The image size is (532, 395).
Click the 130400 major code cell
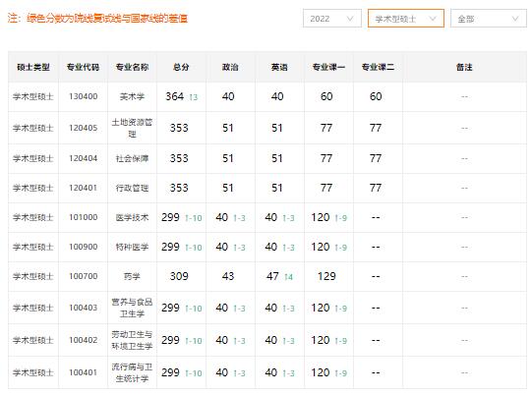[84, 96]
